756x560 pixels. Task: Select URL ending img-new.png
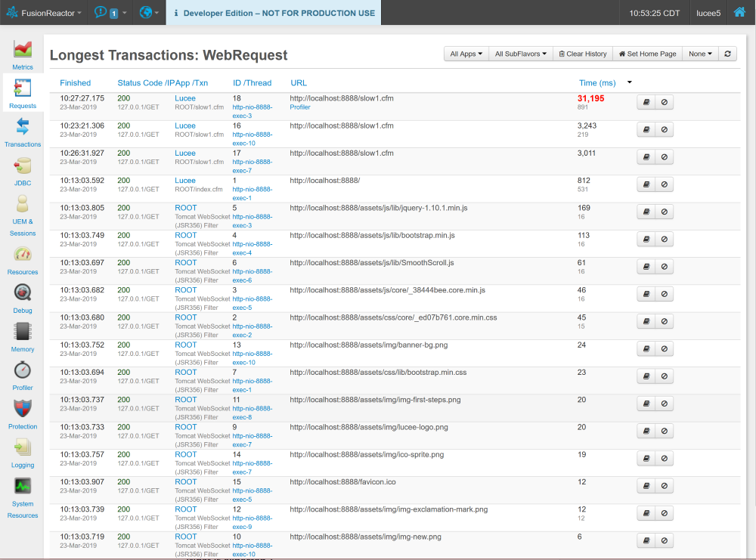(365, 537)
